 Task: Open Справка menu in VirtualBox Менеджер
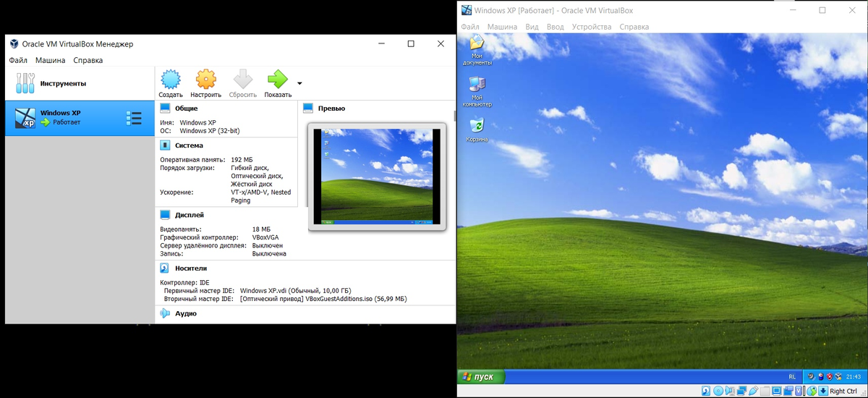pos(88,60)
